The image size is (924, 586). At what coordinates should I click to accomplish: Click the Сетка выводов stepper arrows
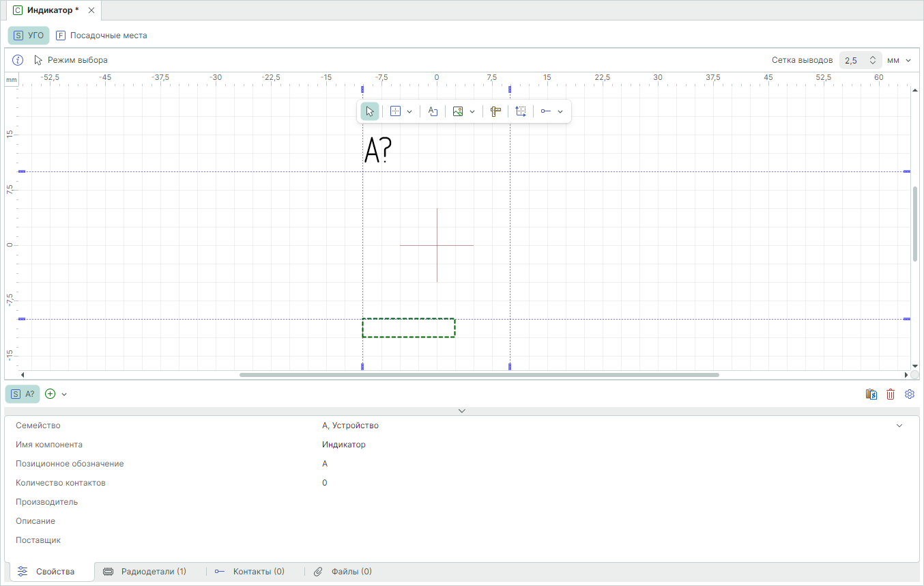point(872,60)
